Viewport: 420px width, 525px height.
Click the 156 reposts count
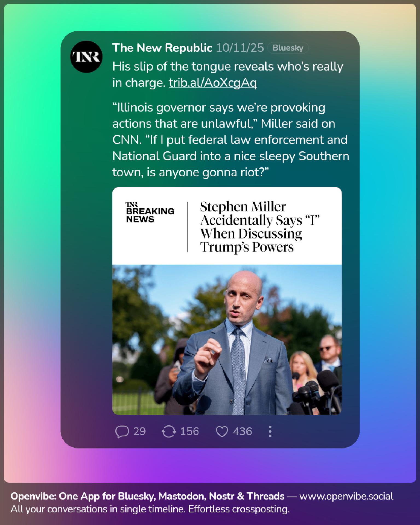(189, 432)
